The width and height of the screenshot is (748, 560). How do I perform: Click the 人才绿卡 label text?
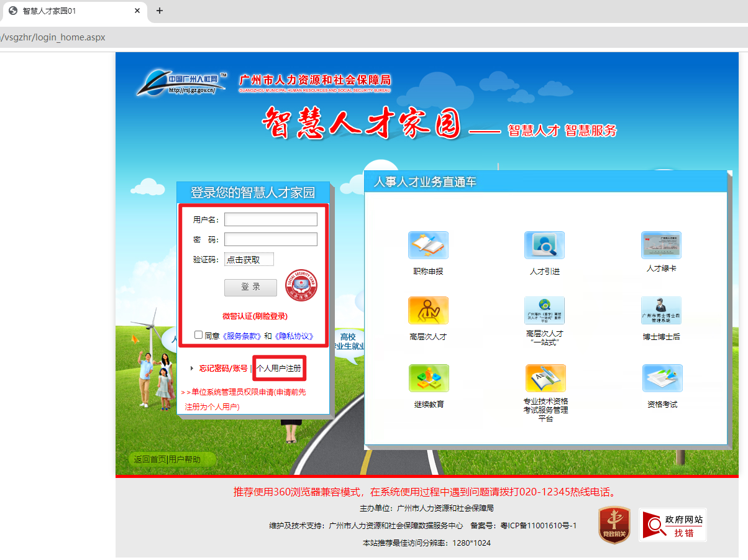(x=661, y=269)
